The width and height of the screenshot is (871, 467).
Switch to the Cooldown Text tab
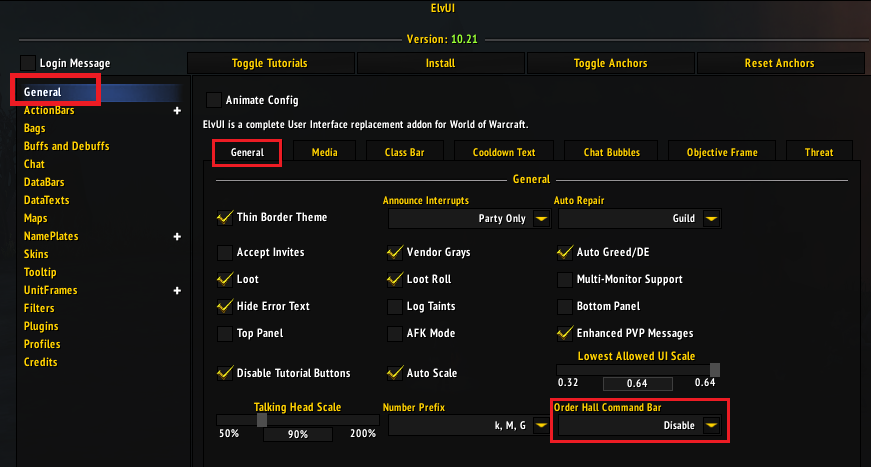(504, 152)
